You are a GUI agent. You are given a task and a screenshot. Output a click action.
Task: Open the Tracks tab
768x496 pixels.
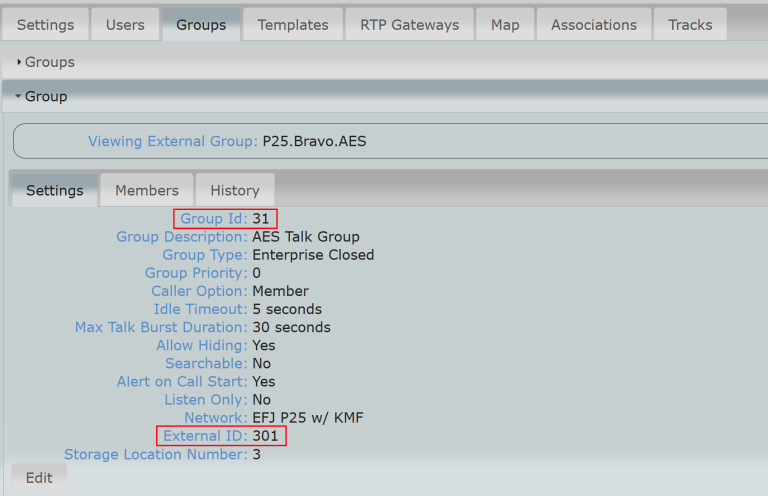pos(690,24)
